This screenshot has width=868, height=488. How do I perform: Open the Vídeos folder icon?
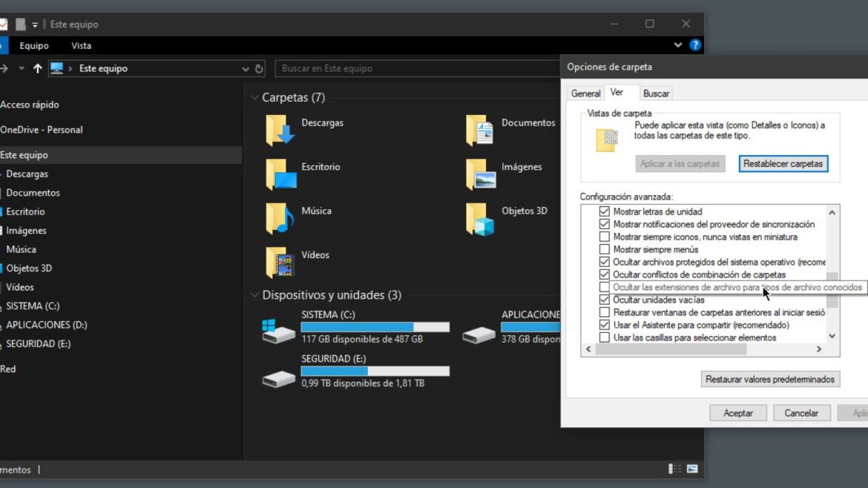[x=280, y=262]
